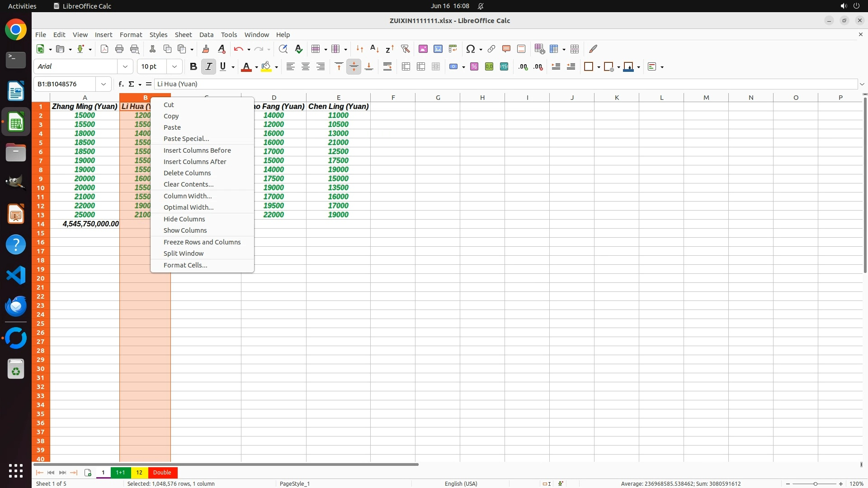Click the Insert Chart icon

click(x=438, y=49)
